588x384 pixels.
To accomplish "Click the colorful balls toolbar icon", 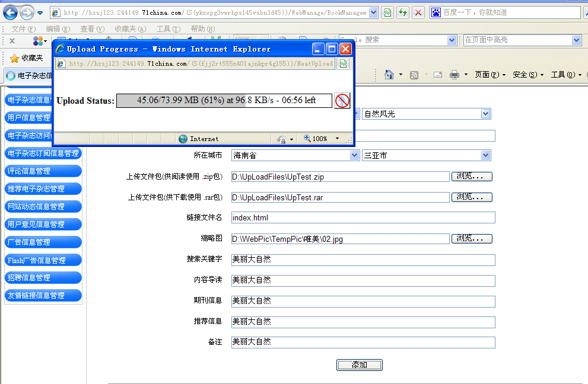I will [x=38, y=40].
